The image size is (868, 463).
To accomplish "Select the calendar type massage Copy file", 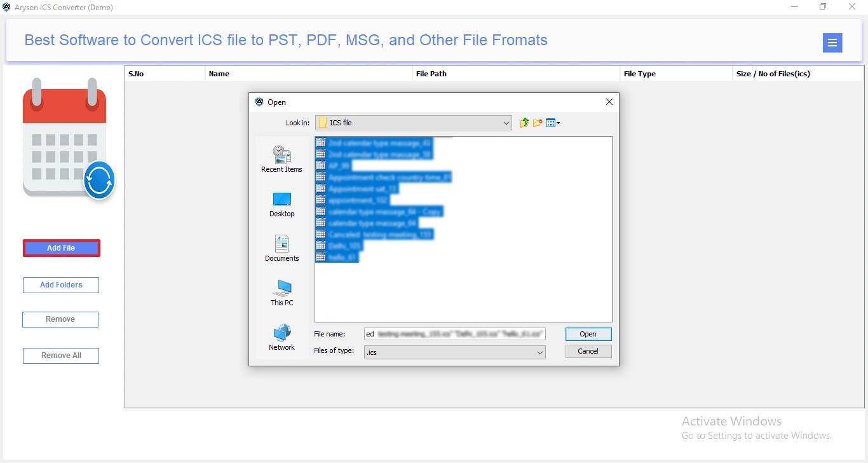I will point(379,212).
